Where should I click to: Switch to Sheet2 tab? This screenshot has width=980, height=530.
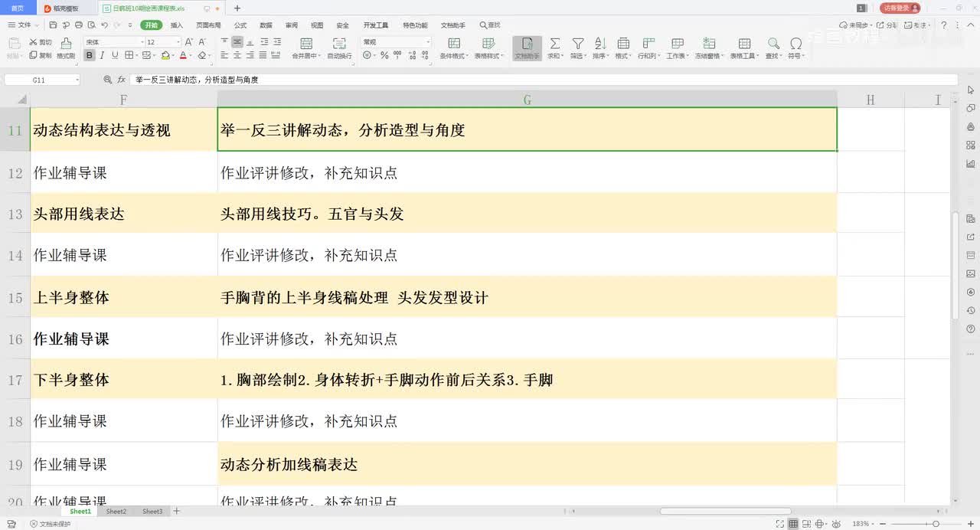pyautogui.click(x=116, y=511)
